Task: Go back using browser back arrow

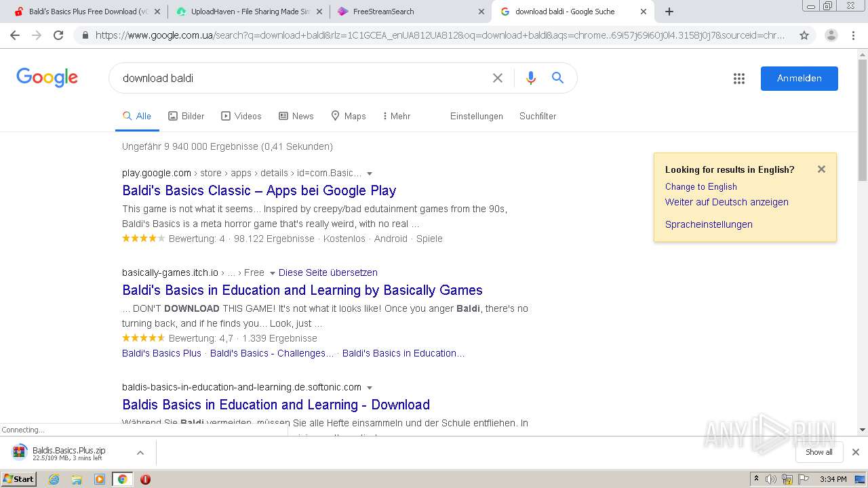Action: click(x=15, y=35)
